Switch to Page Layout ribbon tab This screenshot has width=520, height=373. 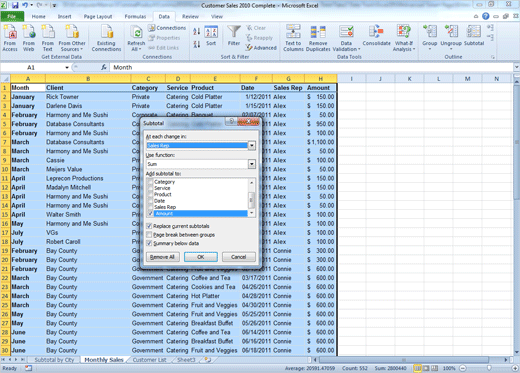tap(98, 16)
